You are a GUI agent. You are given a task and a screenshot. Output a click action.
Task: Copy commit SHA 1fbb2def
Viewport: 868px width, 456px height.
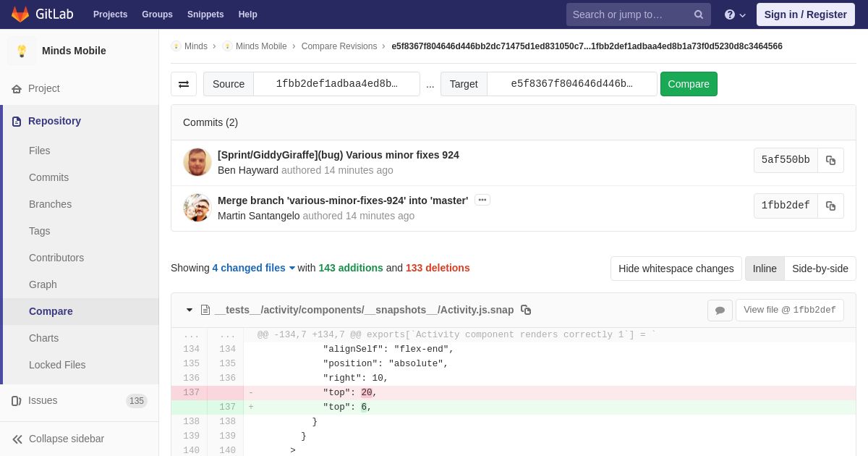830,206
